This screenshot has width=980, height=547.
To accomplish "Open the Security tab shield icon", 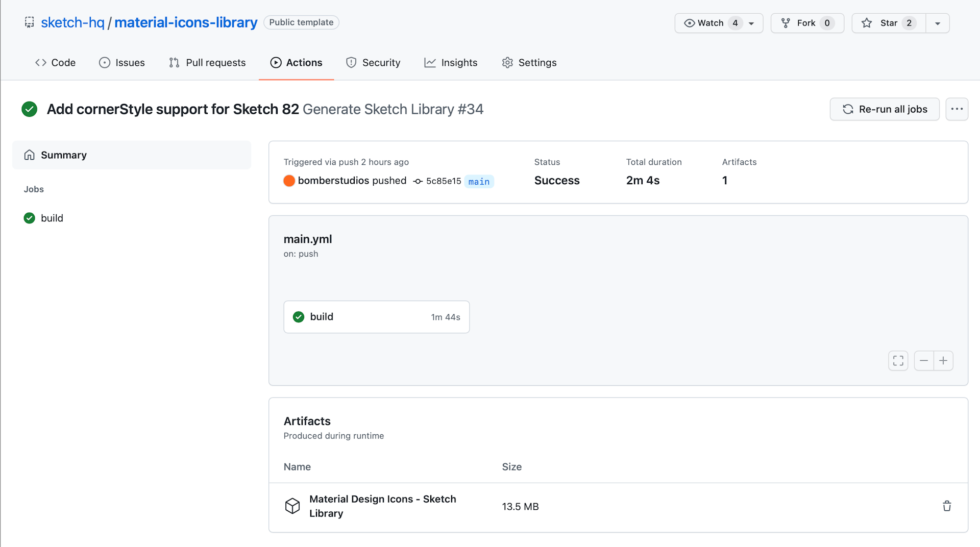I will point(351,62).
